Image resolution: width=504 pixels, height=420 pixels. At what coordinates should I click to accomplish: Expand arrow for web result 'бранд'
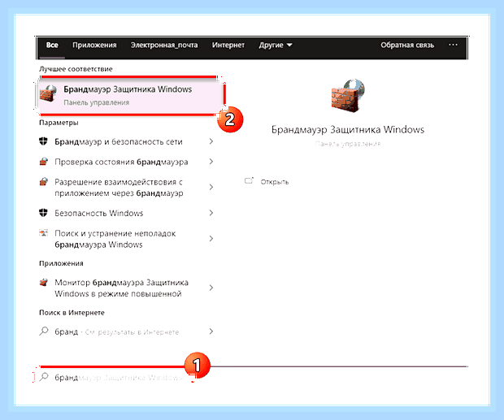(x=211, y=331)
